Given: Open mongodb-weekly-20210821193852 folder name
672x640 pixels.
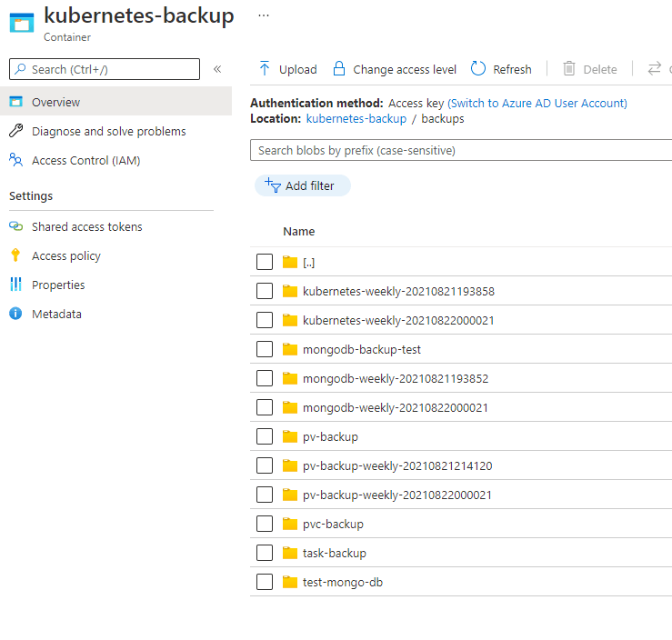Looking at the screenshot, I should 396,379.
